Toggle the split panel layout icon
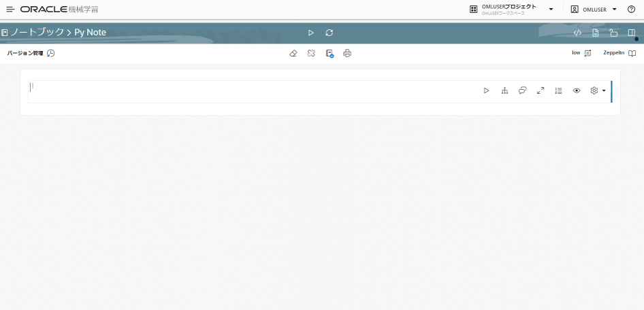 pyautogui.click(x=632, y=33)
